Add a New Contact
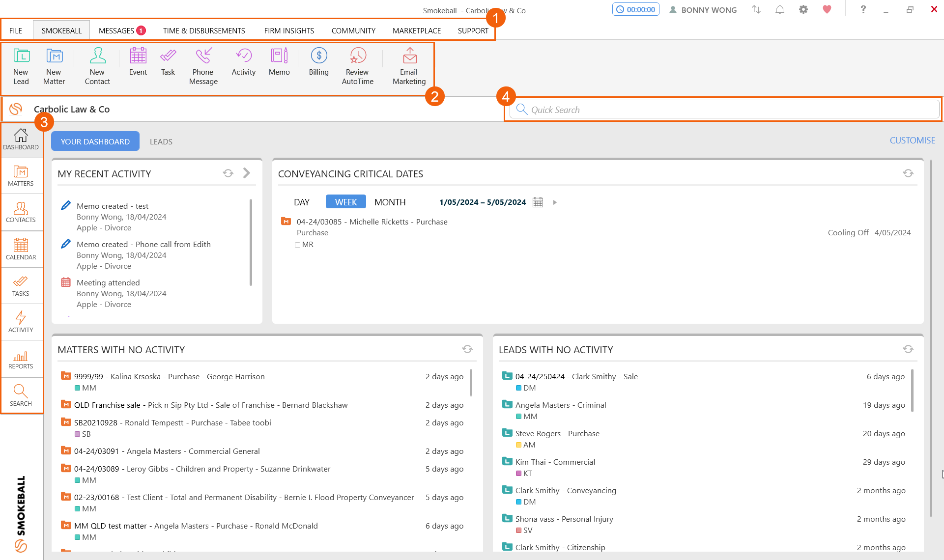Screen dimensions: 944x560 point(97,66)
